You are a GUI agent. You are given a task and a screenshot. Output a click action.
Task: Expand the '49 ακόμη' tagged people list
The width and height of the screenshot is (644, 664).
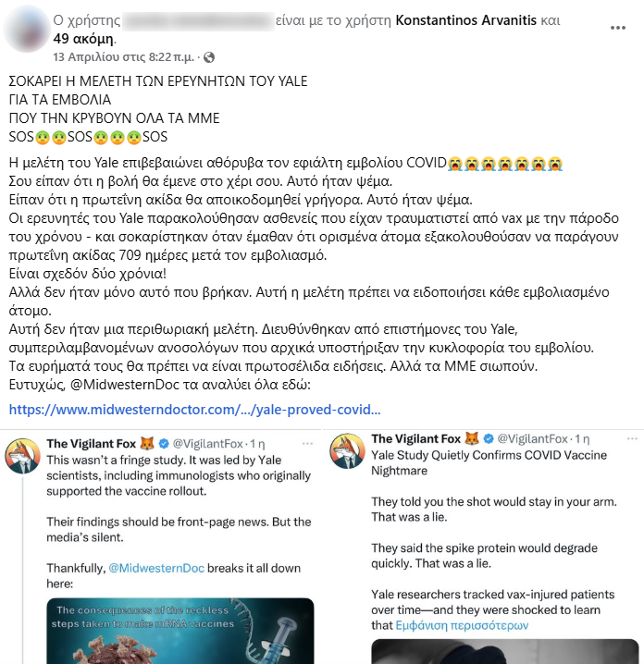tap(83, 39)
